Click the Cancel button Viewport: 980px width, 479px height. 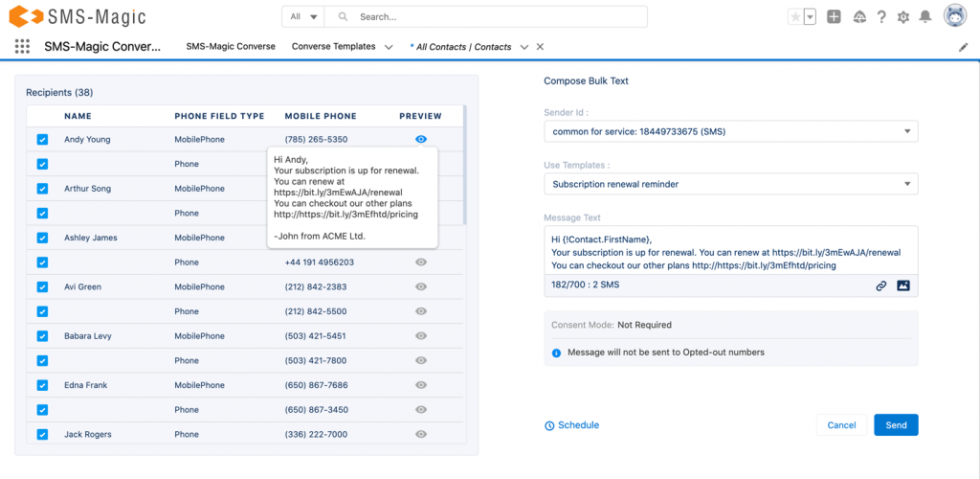pyautogui.click(x=841, y=425)
